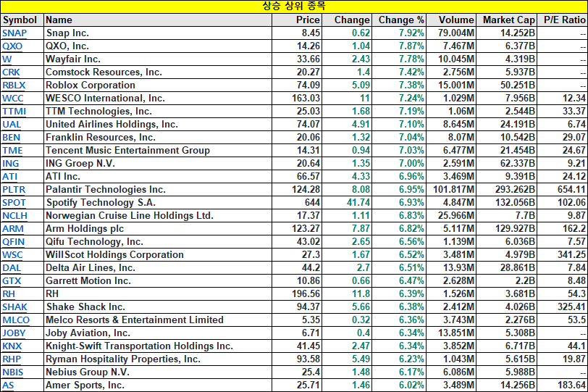Open the MLCO symbol link
The image size is (588, 392).
(x=16, y=320)
